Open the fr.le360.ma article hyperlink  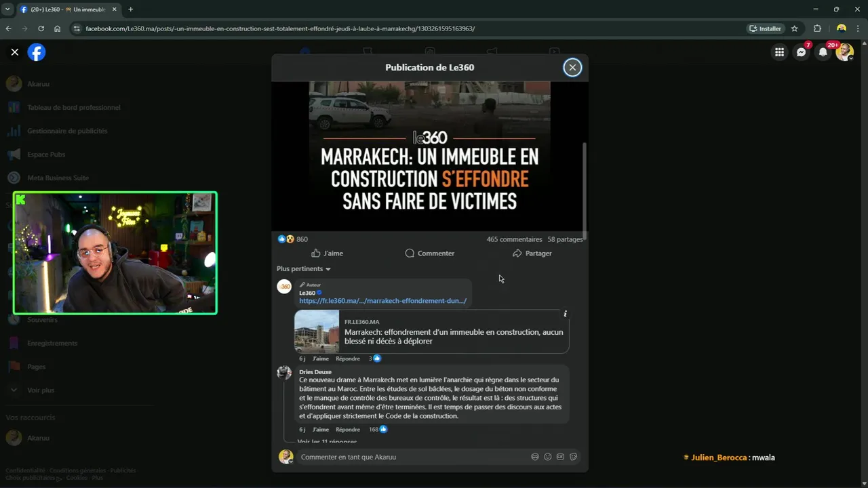(382, 301)
